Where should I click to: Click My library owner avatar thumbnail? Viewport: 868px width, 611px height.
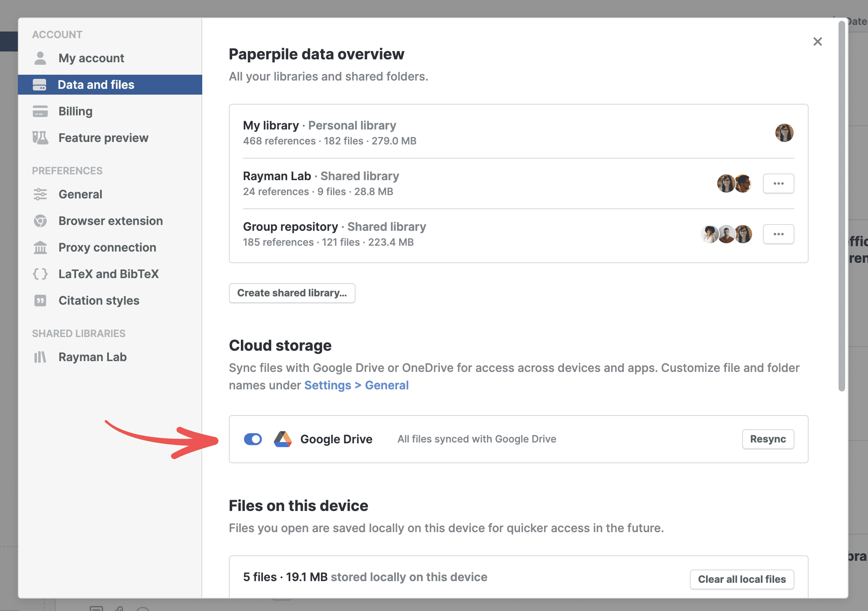pyautogui.click(x=784, y=133)
